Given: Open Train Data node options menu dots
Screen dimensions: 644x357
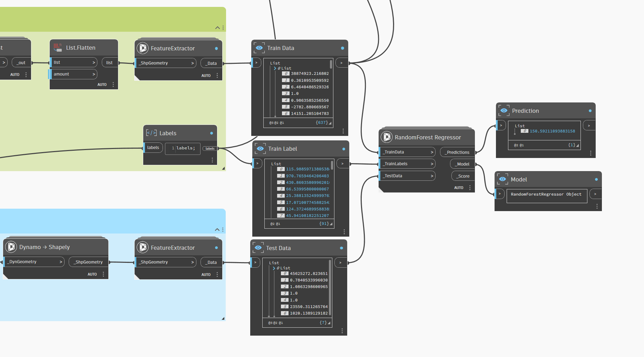Looking at the screenshot, I should [x=343, y=131].
